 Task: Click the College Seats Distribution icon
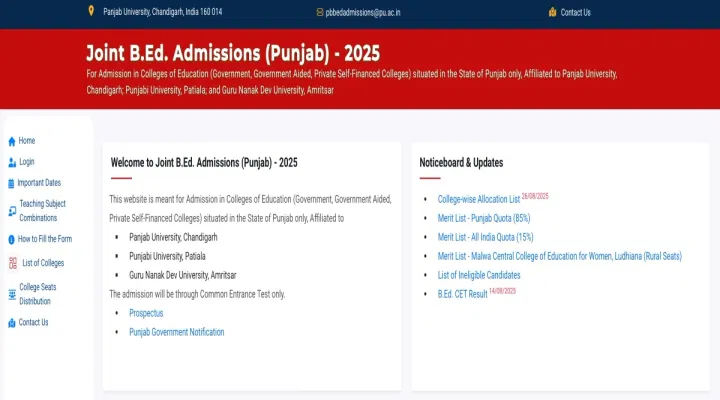coord(12,294)
